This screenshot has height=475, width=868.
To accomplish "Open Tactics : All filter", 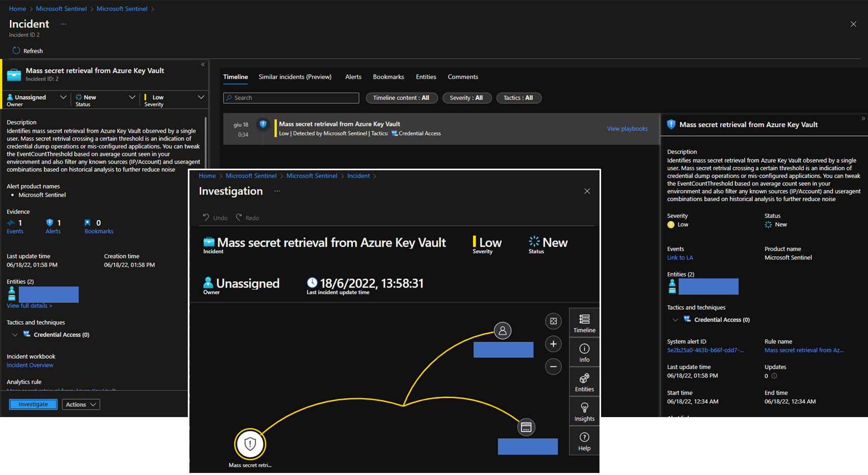I will pos(518,98).
